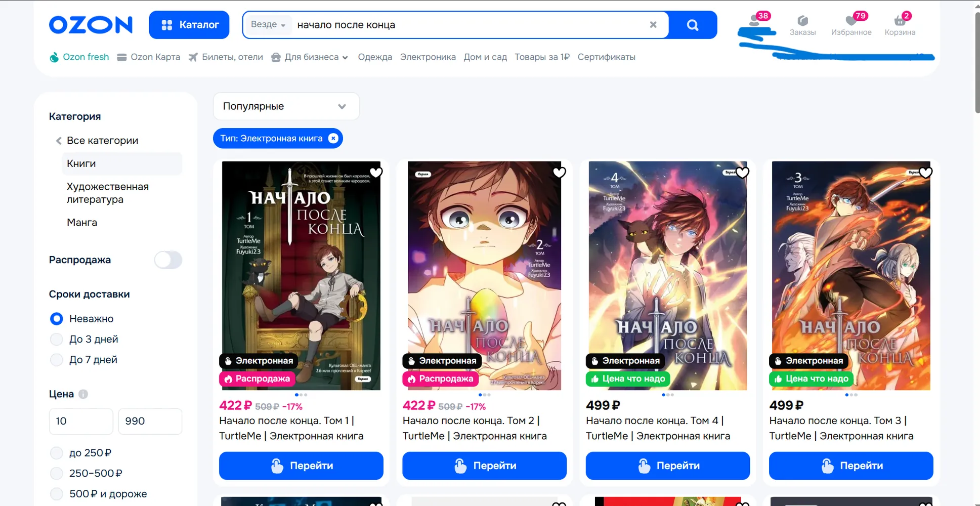Add Том 1 book to favorites heart
Viewport: 980px width, 506px height.
coord(376,173)
